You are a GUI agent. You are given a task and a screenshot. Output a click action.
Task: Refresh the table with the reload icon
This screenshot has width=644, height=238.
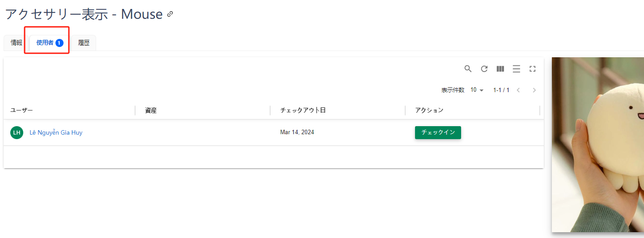coord(484,69)
